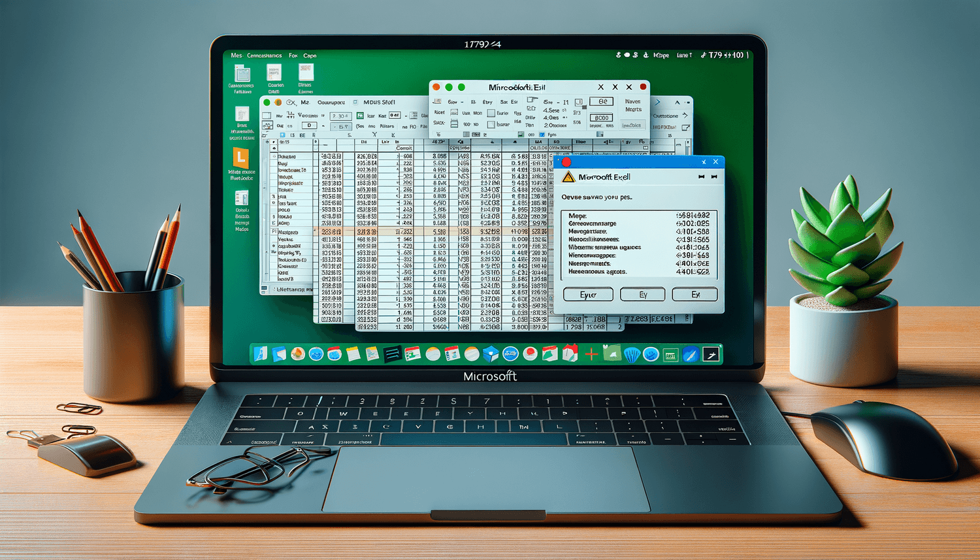Toggle the biarar checkbox in front window
Image resolution: width=980 pixels, height=560 pixels.
tap(491, 124)
